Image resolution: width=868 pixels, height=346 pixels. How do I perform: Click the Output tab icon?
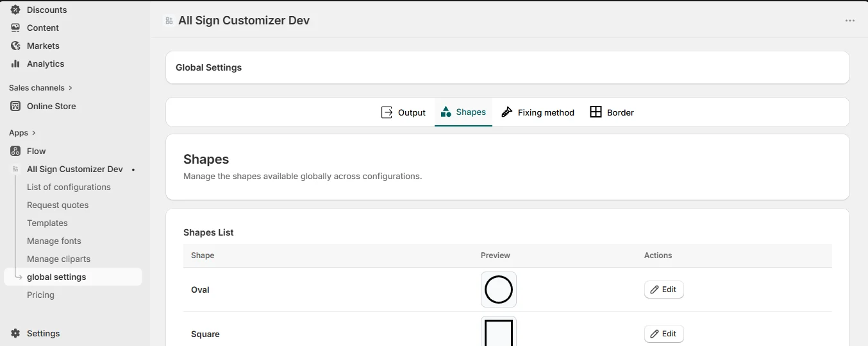pos(387,112)
